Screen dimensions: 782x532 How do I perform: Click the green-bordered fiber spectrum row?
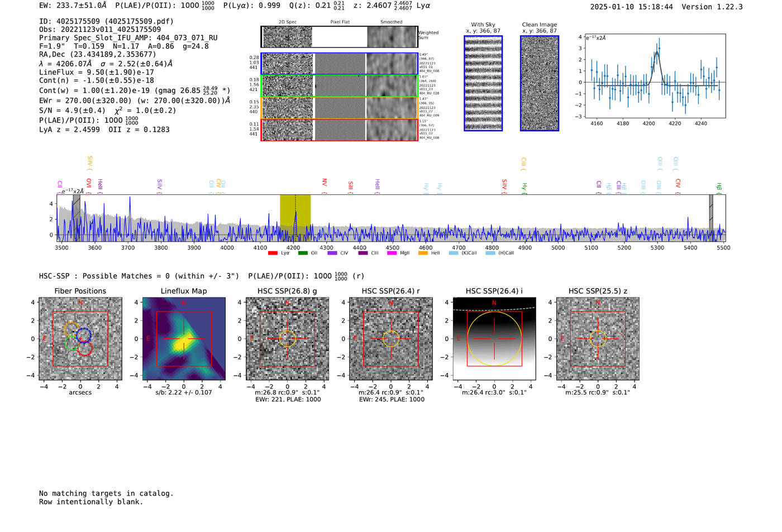tap(340, 86)
